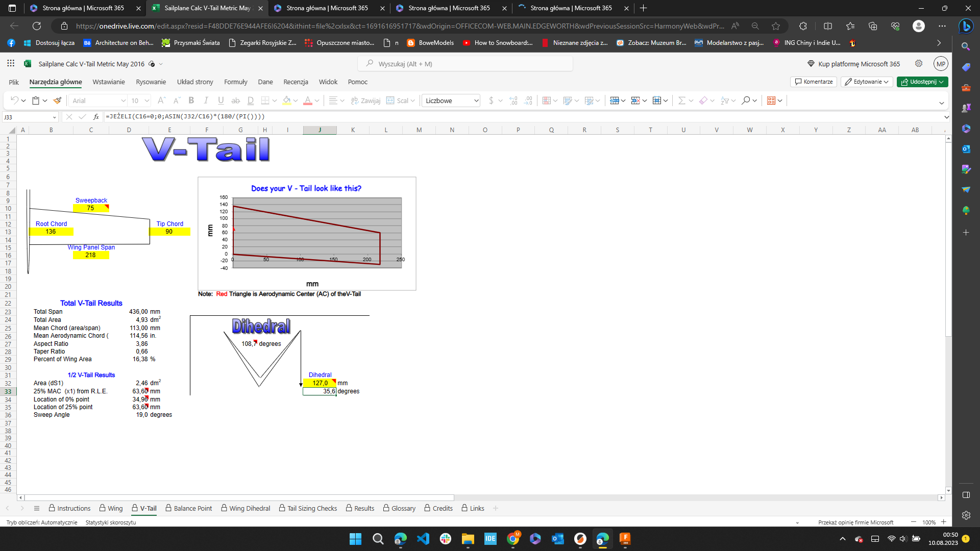Click the yellow fill color swatch button

287,101
